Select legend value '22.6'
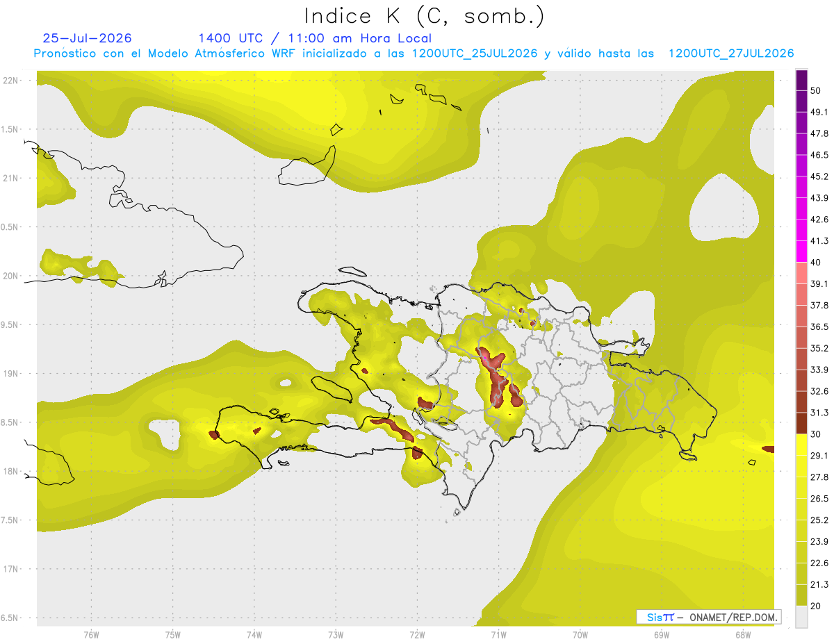Image resolution: width=834 pixels, height=644 pixels. click(x=819, y=563)
